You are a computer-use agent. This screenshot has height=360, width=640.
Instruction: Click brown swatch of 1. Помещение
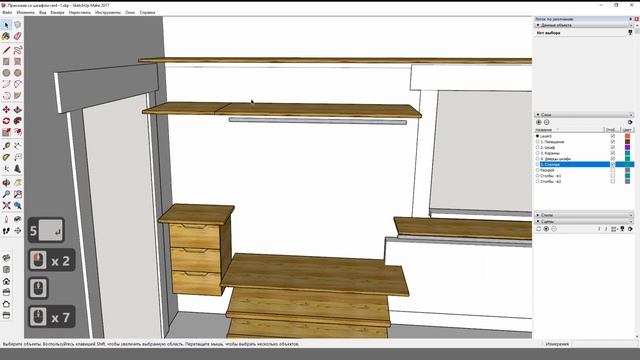[x=627, y=142]
